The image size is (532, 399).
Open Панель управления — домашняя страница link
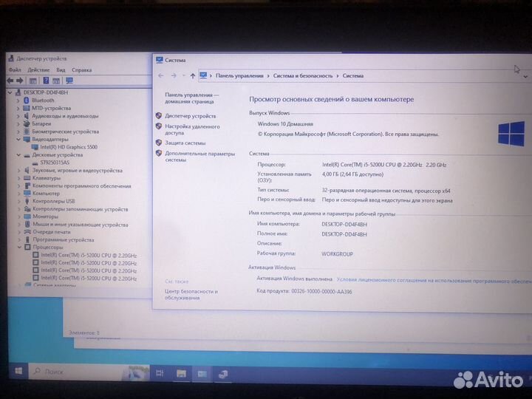click(x=192, y=98)
